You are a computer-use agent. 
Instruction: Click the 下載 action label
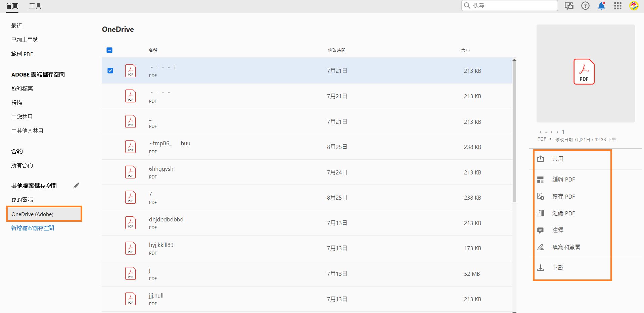tap(558, 268)
